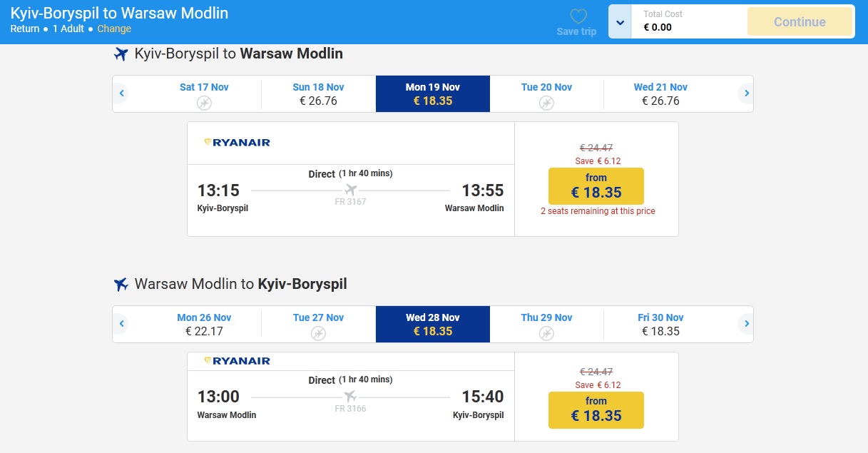This screenshot has width=868, height=453.
Task: Click the selected Mon 19 Nov date tab
Action: (x=432, y=94)
